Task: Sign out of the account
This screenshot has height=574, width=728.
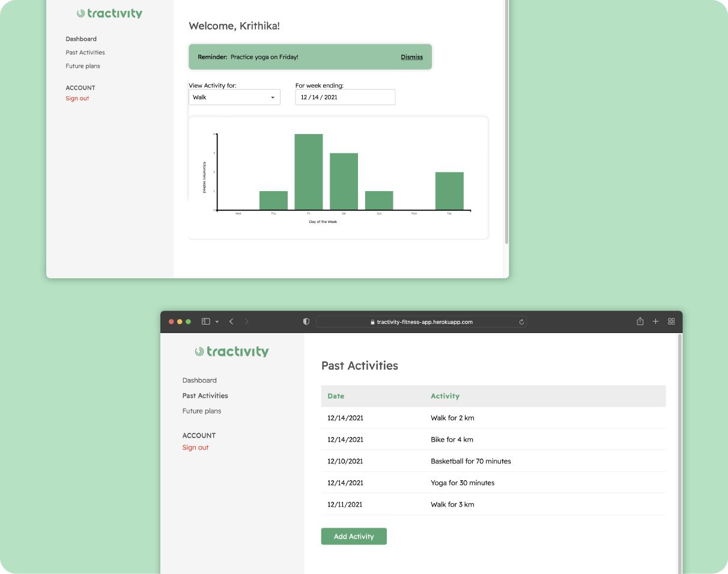Action: (x=195, y=447)
